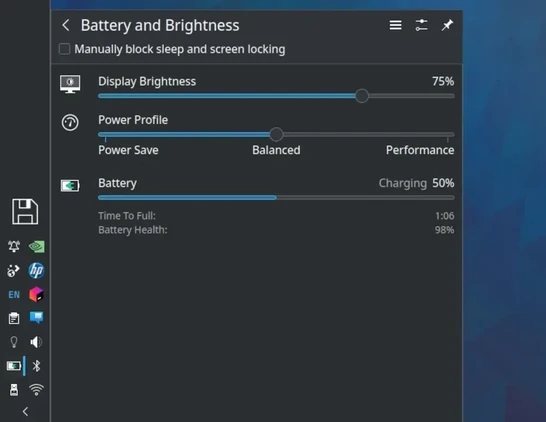Open the audio volume tray icon
The height and width of the screenshot is (422, 546).
click(36, 342)
